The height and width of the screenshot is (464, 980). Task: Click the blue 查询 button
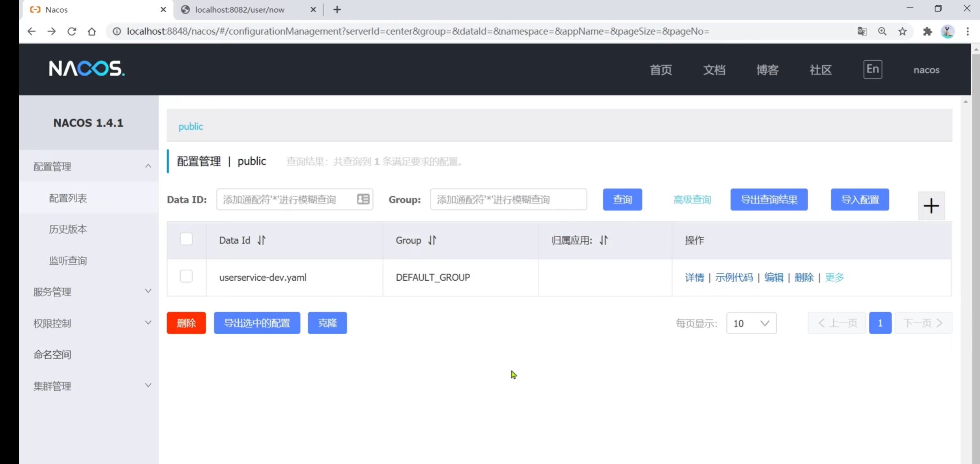pos(622,199)
